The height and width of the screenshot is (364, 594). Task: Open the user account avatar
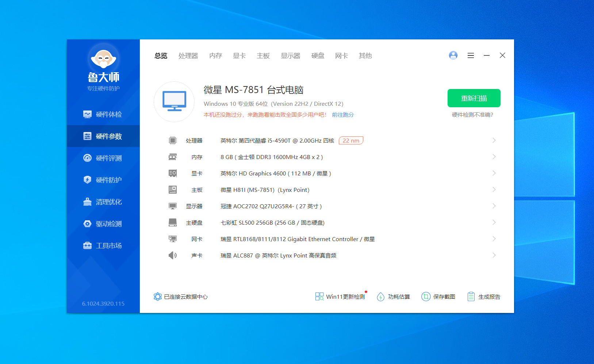coord(453,55)
